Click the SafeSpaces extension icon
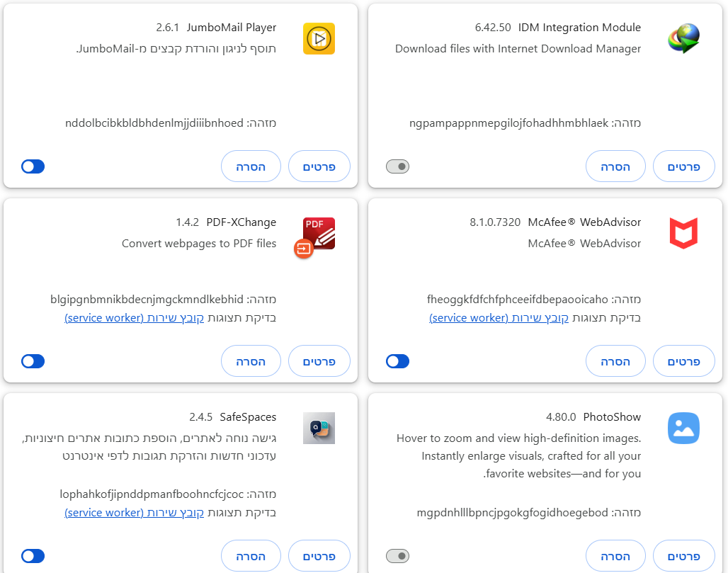The height and width of the screenshot is (573, 728). pos(319,428)
